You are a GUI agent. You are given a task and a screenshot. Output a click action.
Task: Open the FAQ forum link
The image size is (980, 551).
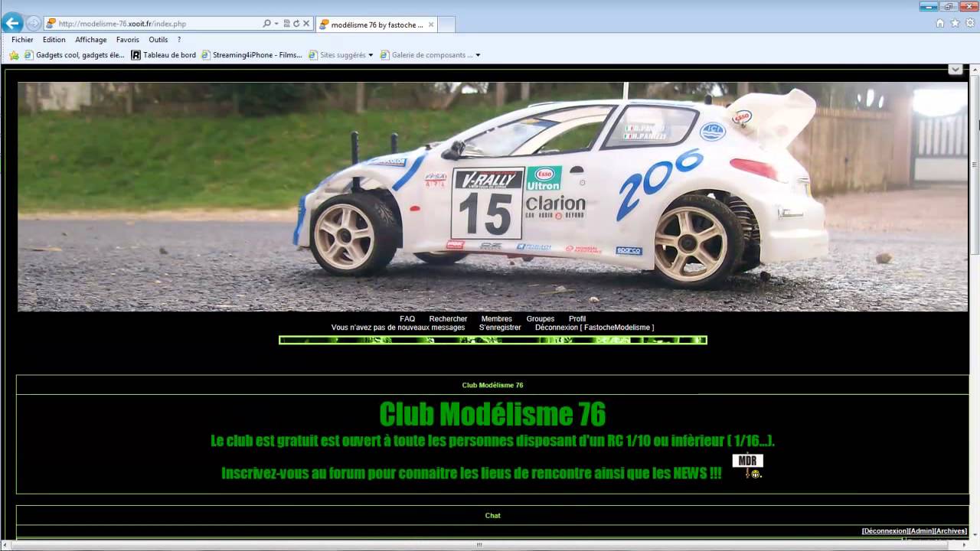(x=407, y=319)
